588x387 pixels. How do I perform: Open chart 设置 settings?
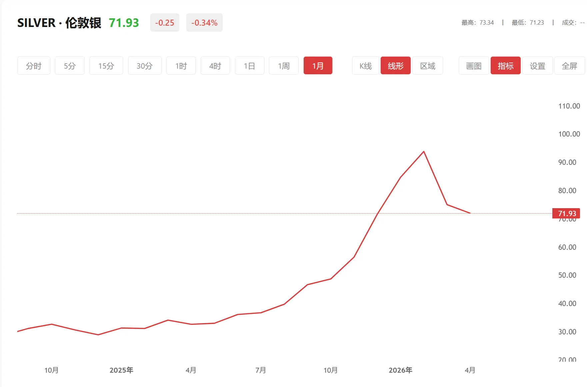tap(537, 66)
